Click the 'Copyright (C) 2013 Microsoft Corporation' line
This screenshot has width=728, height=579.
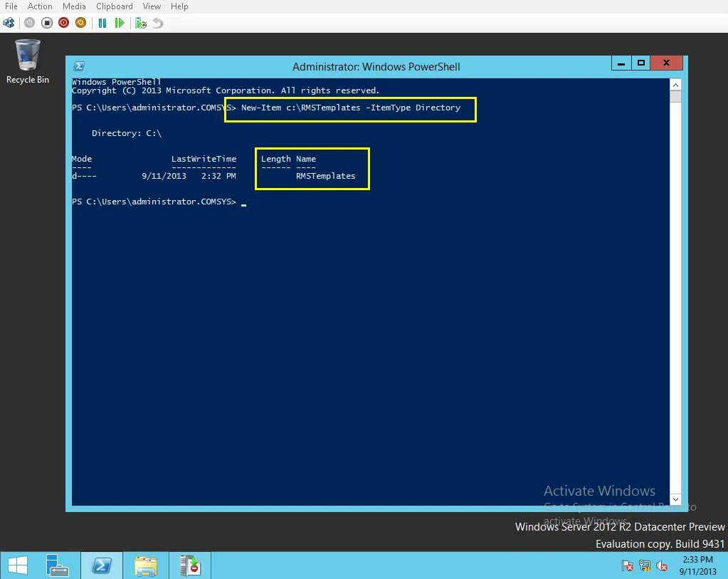click(226, 90)
